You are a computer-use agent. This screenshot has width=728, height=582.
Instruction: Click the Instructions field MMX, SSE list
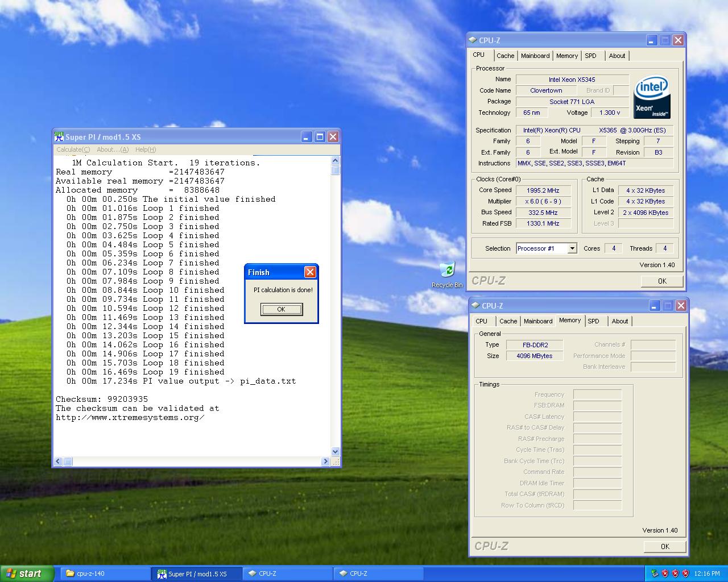(594, 163)
